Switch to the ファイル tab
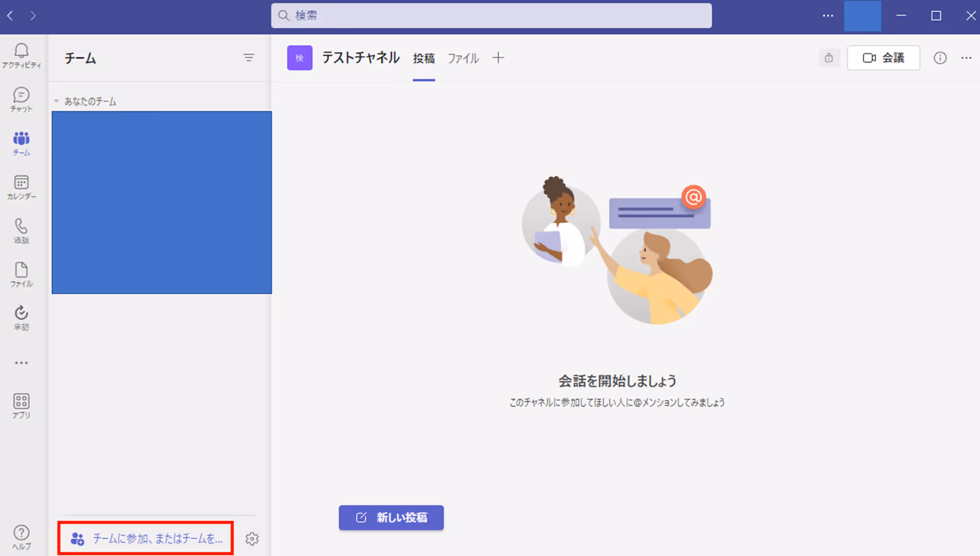This screenshot has width=980, height=556. pyautogui.click(x=463, y=58)
